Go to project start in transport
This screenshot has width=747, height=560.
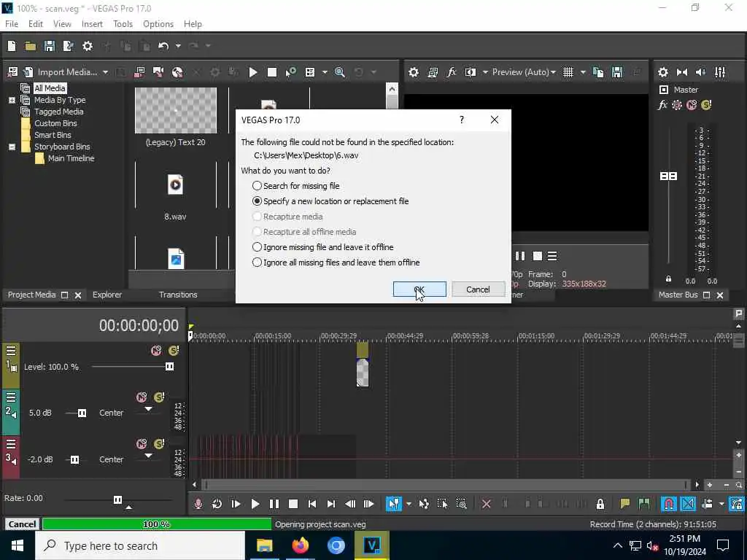tap(312, 504)
